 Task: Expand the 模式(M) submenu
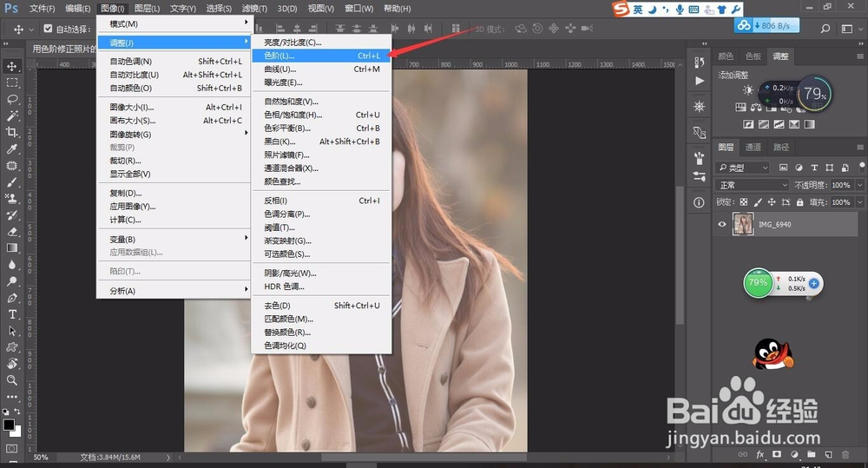[174, 23]
